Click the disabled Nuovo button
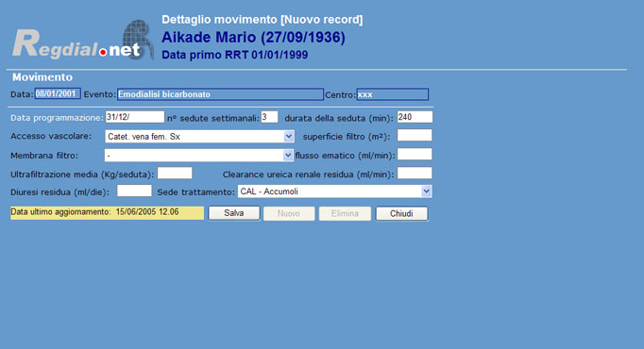The width and height of the screenshot is (644, 349). tap(289, 213)
